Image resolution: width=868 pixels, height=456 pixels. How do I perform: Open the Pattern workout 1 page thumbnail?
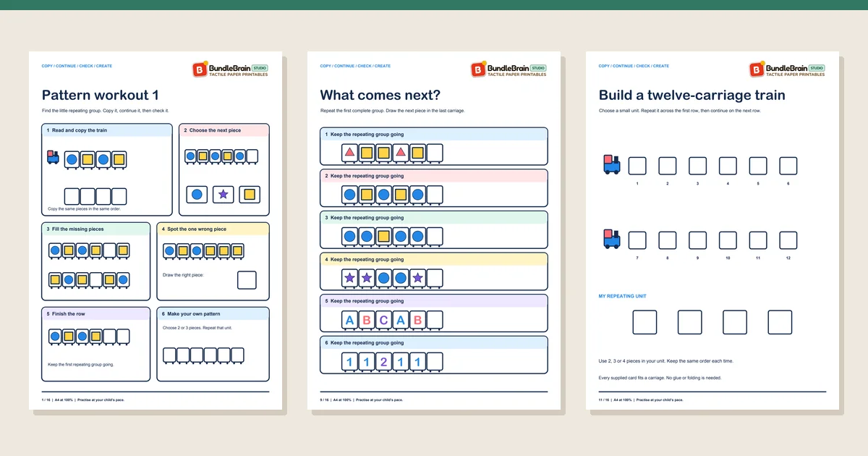(156, 231)
